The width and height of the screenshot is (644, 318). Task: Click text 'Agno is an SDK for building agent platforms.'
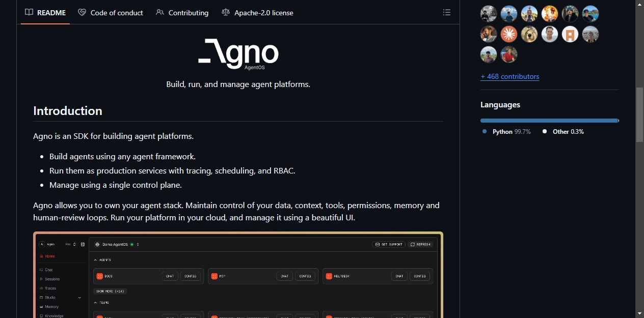[113, 136]
